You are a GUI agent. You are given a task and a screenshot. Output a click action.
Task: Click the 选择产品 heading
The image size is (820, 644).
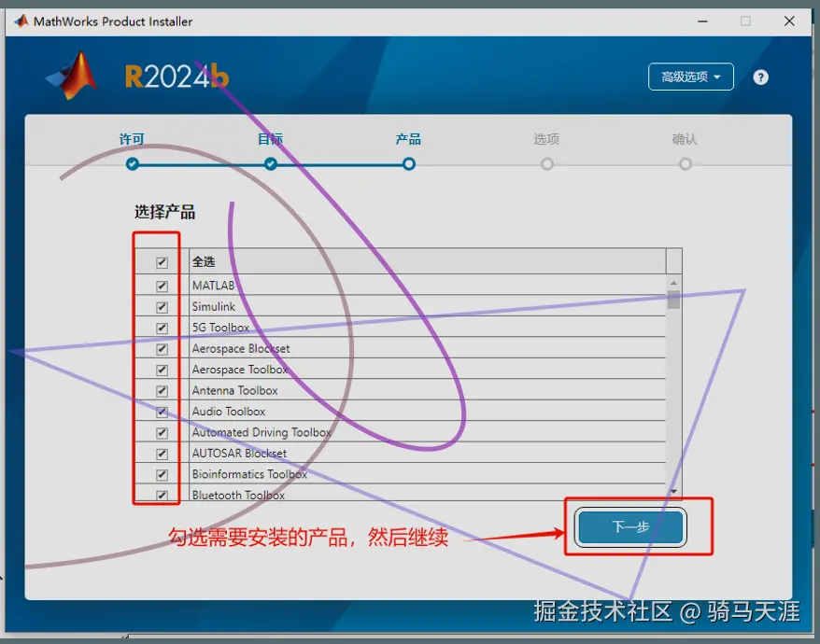[164, 212]
